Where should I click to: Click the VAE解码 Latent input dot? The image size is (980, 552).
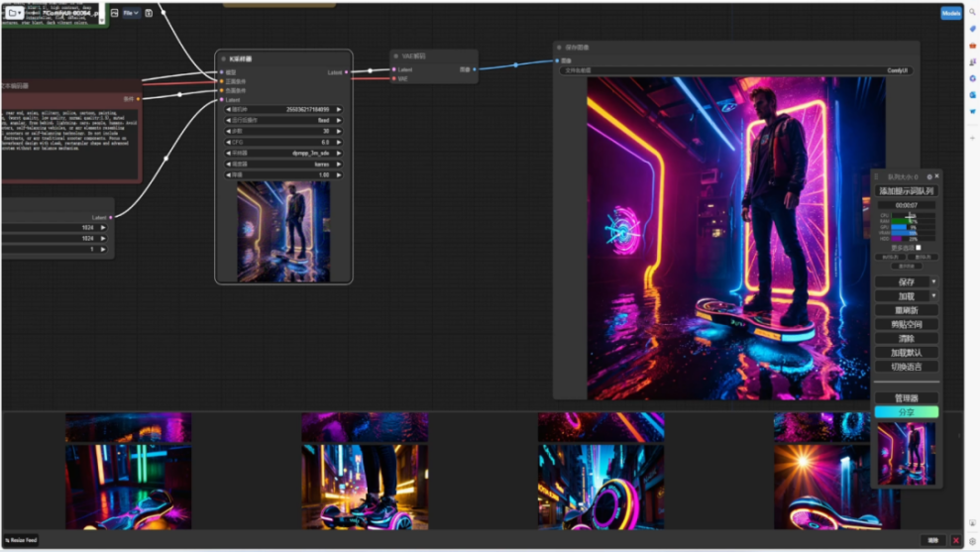click(393, 69)
